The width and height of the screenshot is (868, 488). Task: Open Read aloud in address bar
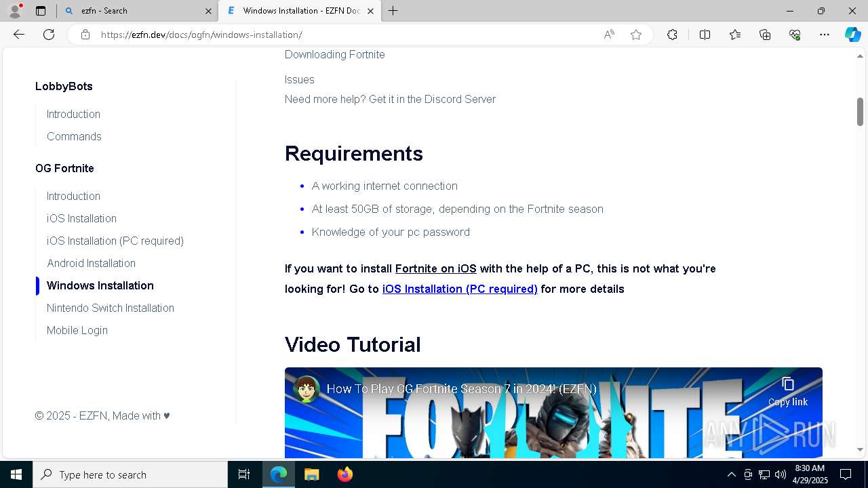[609, 35]
